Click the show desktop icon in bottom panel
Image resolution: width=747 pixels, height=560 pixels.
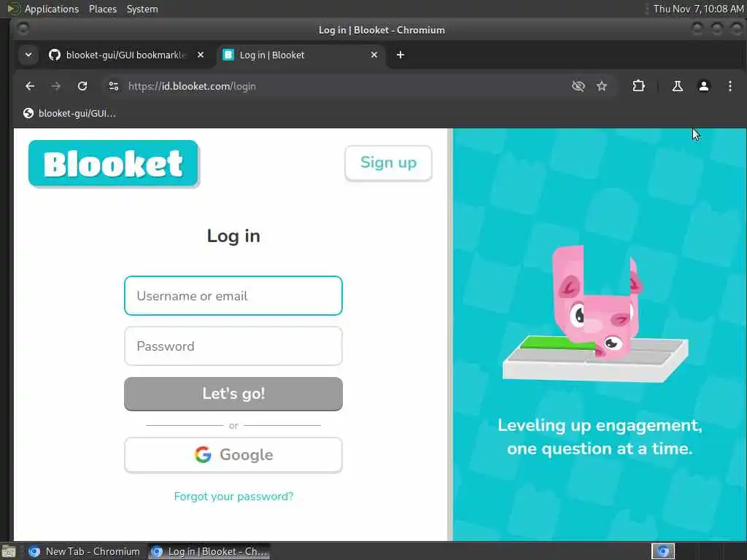[x=9, y=552]
